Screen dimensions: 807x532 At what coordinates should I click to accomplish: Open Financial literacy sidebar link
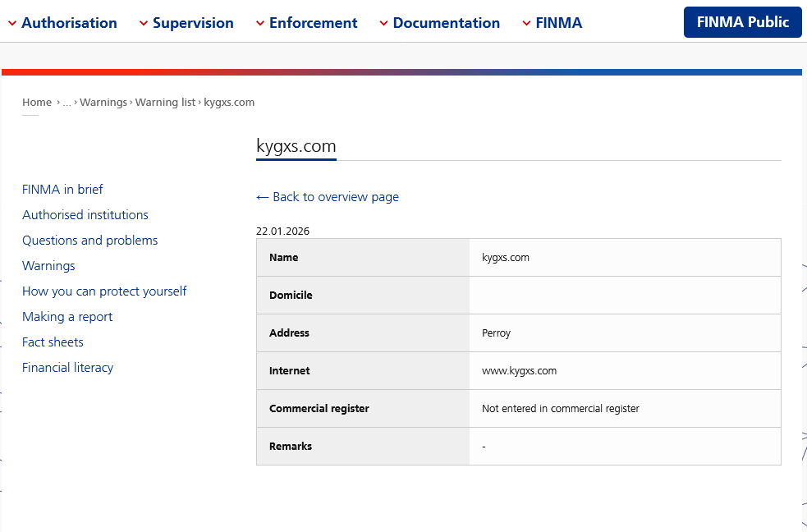(67, 368)
